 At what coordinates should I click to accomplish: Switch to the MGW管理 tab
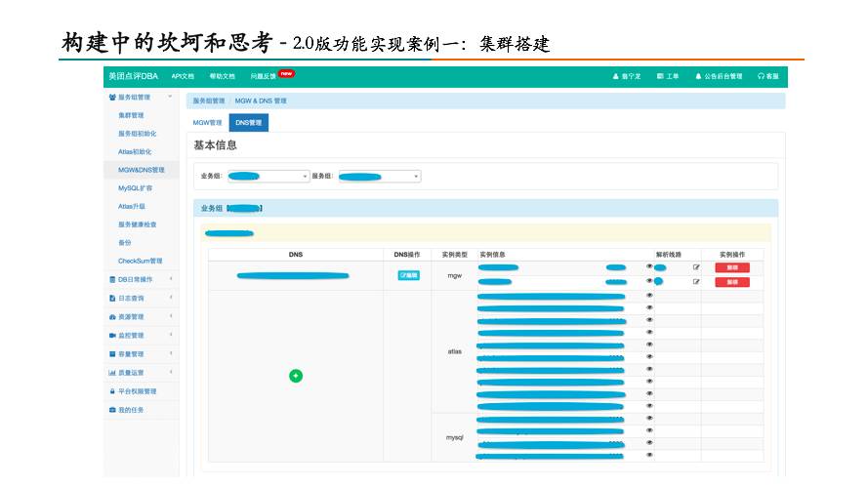pyautogui.click(x=207, y=123)
